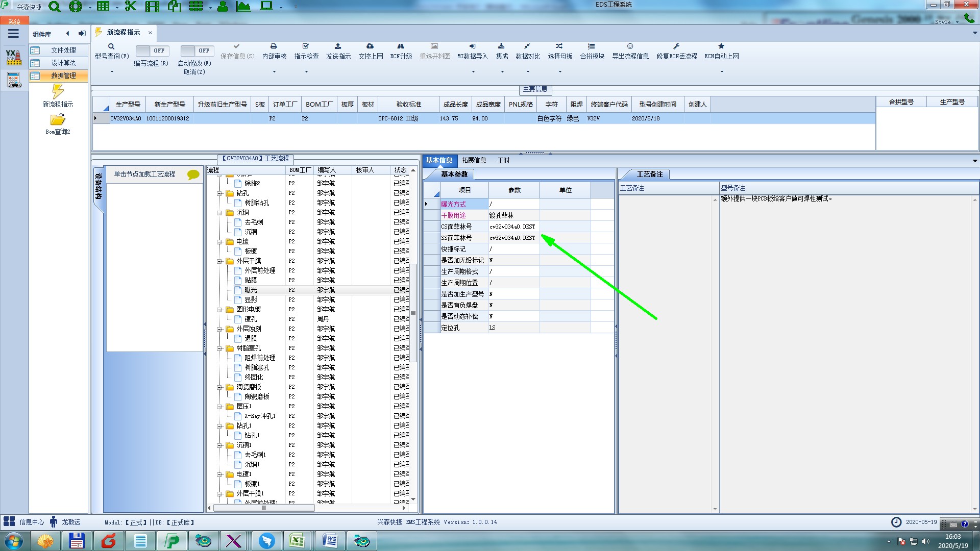Open 新流程指示 lightning icon in component library

tap(58, 91)
